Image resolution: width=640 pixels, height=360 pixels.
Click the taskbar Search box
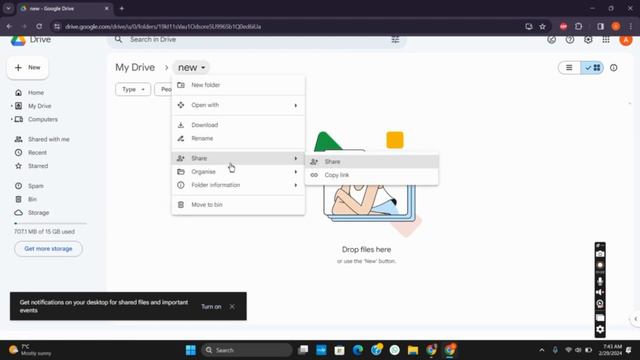pos(247,350)
